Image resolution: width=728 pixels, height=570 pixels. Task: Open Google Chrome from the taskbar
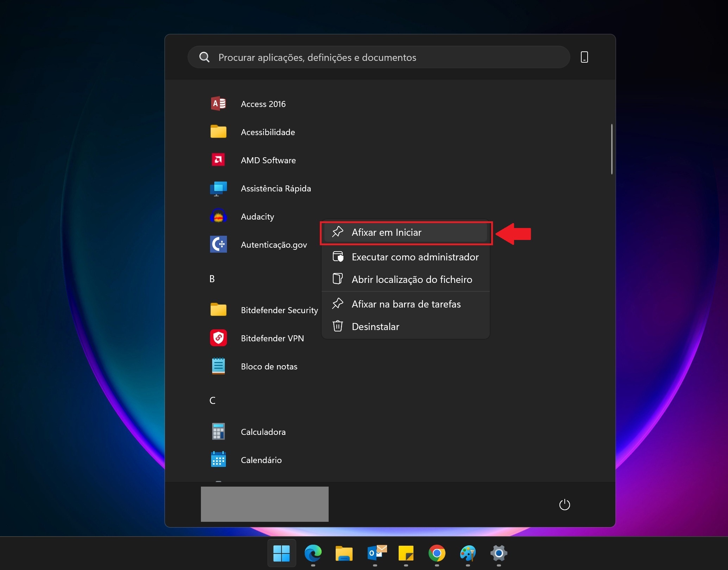tap(437, 553)
